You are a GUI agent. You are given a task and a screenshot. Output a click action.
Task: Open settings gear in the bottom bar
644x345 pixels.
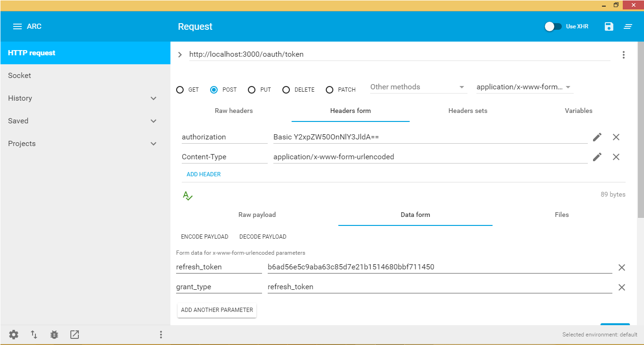(x=14, y=335)
